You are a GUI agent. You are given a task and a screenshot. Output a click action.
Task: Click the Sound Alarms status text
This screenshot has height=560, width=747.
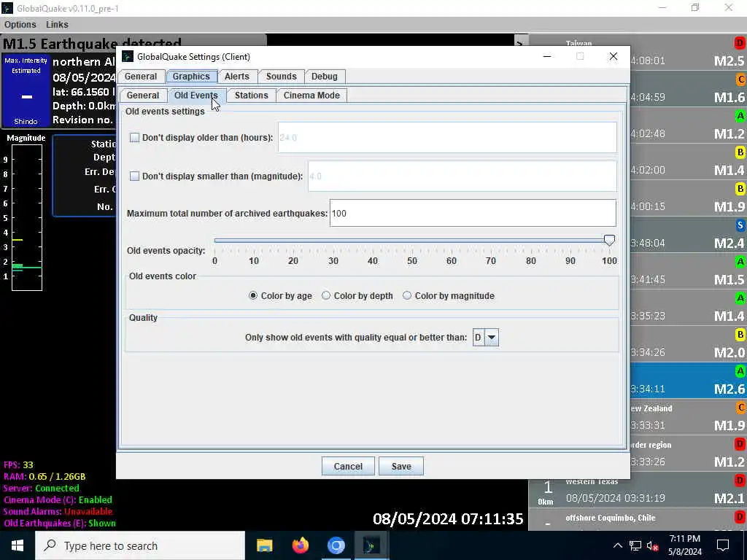[58, 511]
